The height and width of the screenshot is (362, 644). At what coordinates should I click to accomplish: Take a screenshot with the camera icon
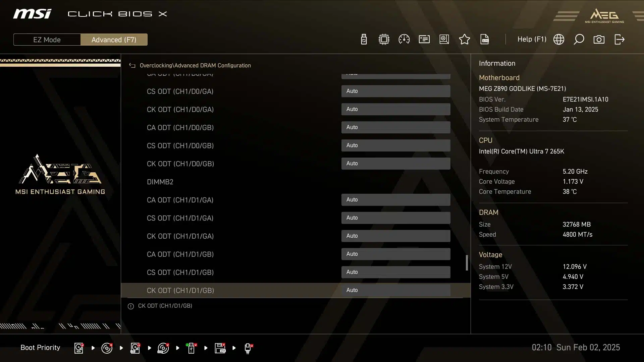point(599,40)
